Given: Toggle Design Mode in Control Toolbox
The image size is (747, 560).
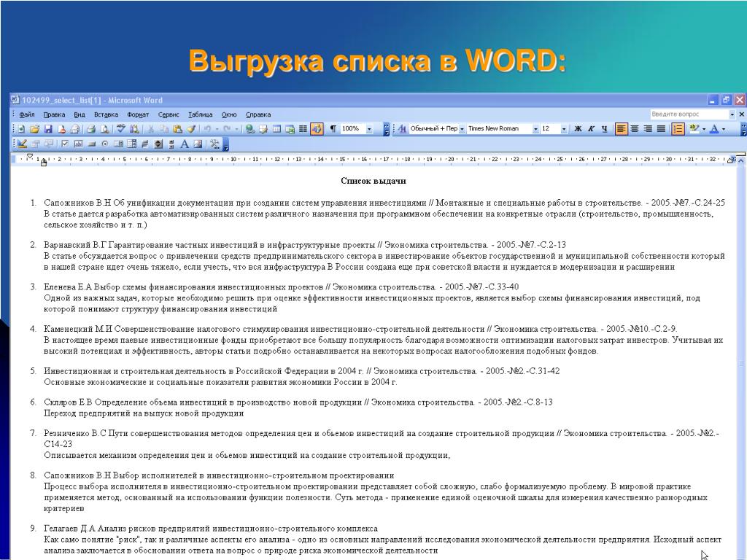Looking at the screenshot, I should click(22, 144).
